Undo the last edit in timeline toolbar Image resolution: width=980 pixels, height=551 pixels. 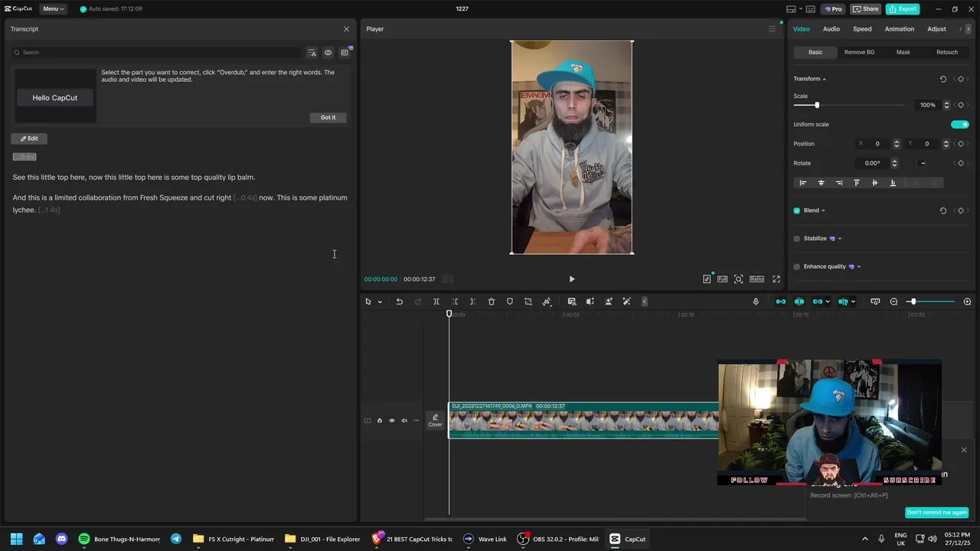(x=399, y=302)
